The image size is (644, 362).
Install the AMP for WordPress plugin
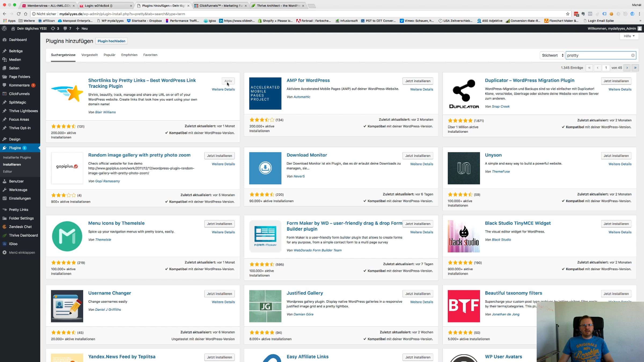[418, 81]
